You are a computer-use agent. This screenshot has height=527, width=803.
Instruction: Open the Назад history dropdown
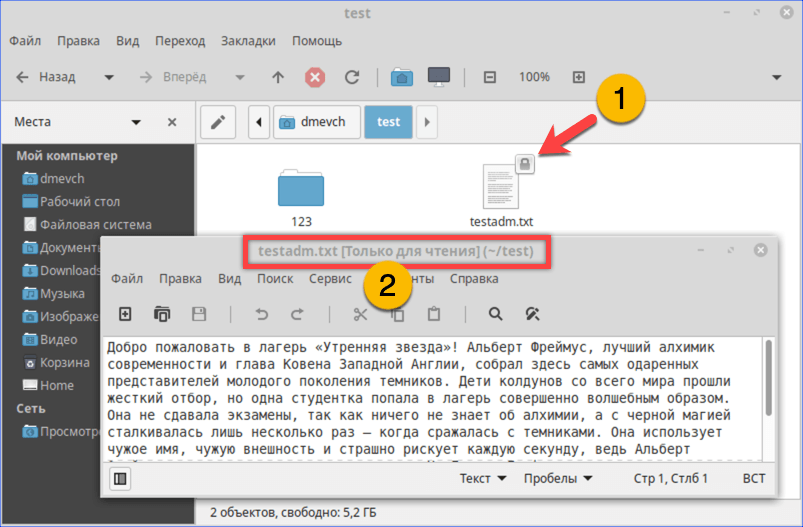pyautogui.click(x=109, y=78)
